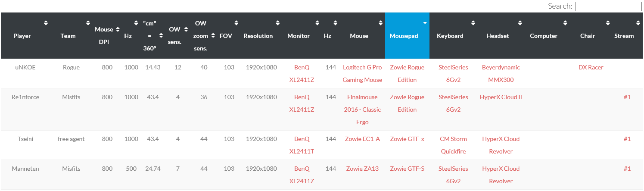Open HyperX Cloud Revolver link in Manneten row
Screen dimensions: 644x191
coord(501,175)
